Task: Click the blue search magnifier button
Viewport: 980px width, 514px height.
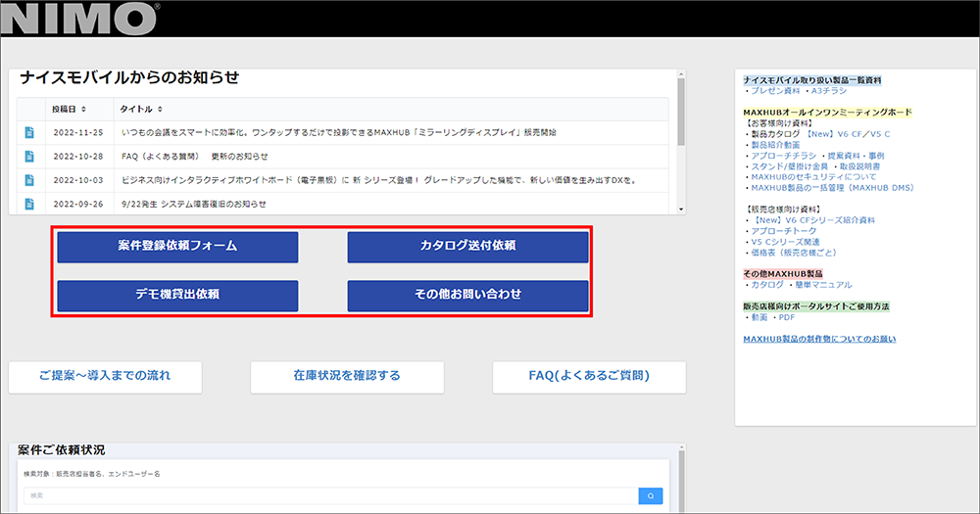Action: [x=650, y=496]
